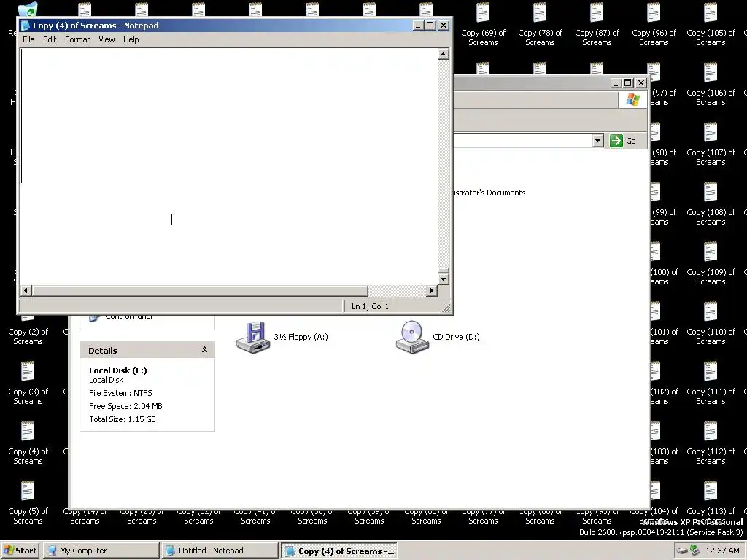Select Copy (110) of Screams desktop file

[x=711, y=324]
